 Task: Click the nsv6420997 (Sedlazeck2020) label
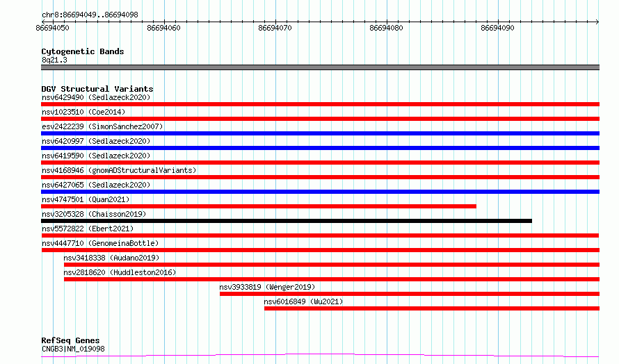pos(96,141)
